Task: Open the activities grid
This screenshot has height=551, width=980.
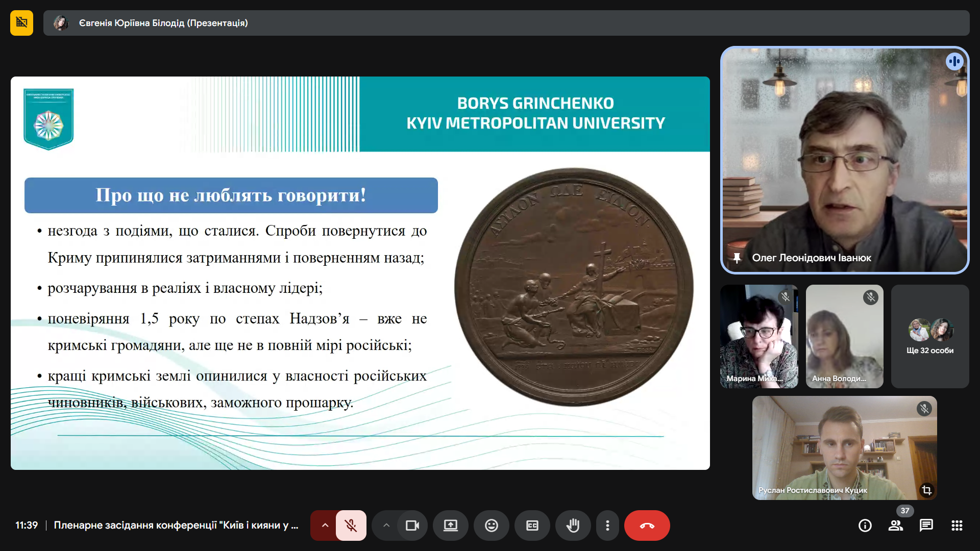Action: tap(957, 525)
